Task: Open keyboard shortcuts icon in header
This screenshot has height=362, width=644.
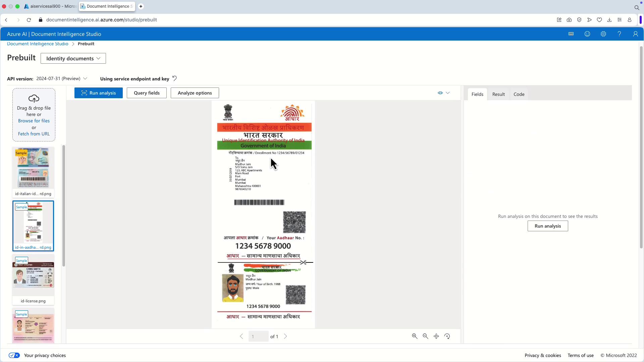Action: [571, 34]
